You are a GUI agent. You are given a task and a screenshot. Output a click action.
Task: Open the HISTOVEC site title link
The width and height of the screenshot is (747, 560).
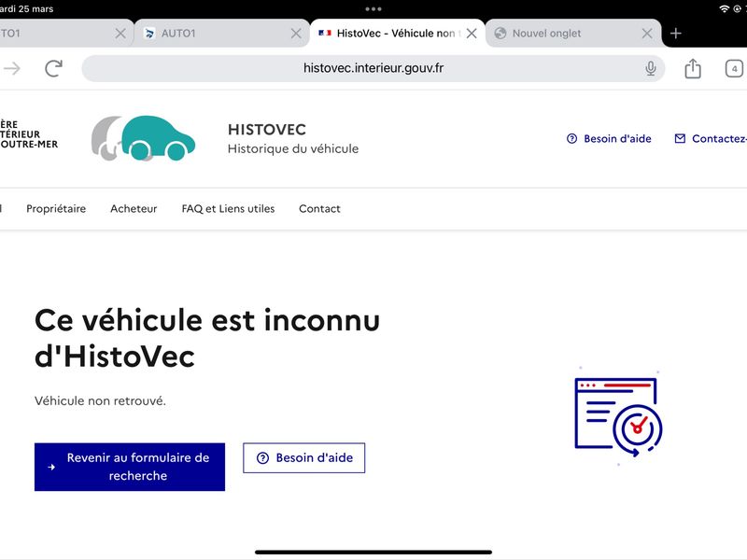coord(267,130)
